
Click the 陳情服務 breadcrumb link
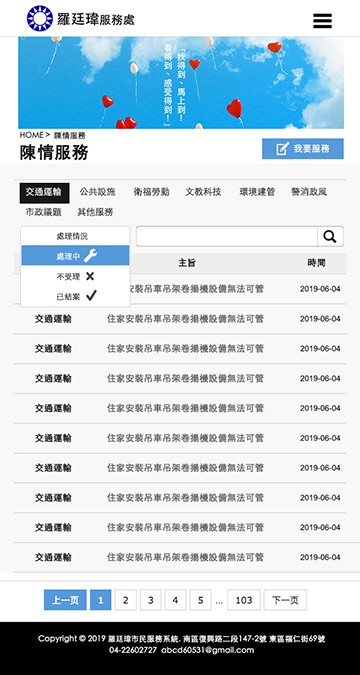(x=70, y=136)
